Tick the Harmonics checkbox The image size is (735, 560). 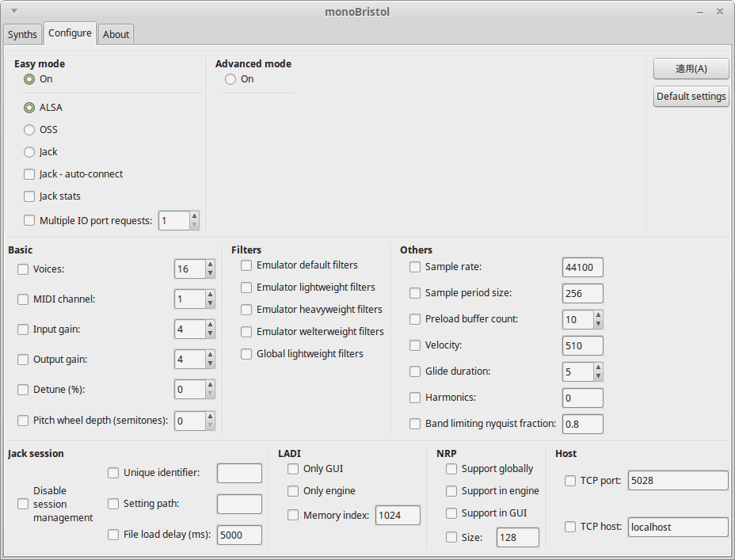tap(415, 398)
